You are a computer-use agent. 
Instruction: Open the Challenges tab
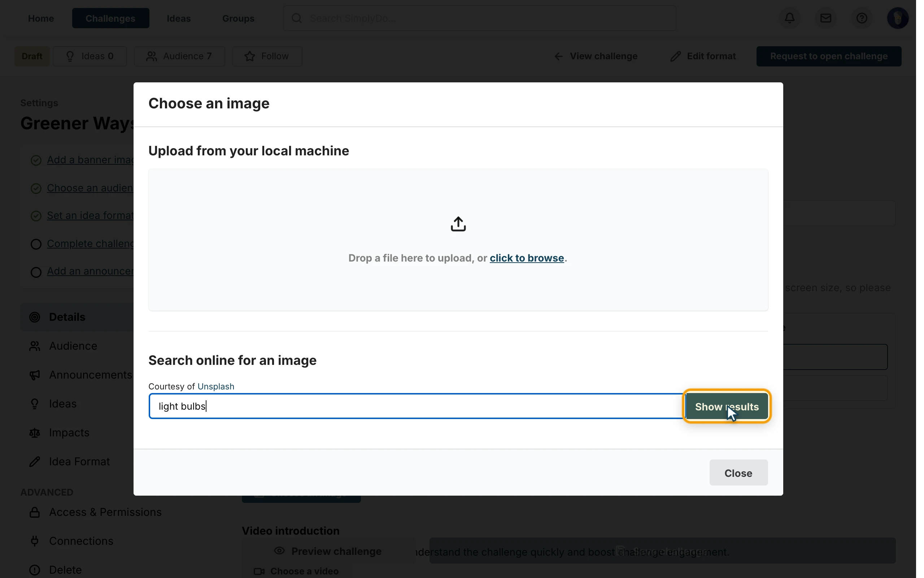point(110,18)
